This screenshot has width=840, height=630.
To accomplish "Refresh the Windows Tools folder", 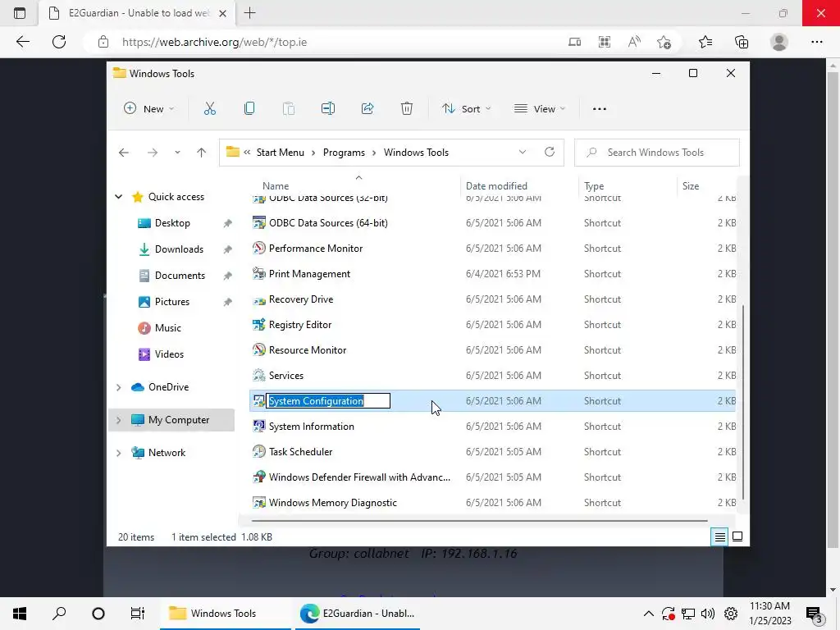I will tap(550, 152).
